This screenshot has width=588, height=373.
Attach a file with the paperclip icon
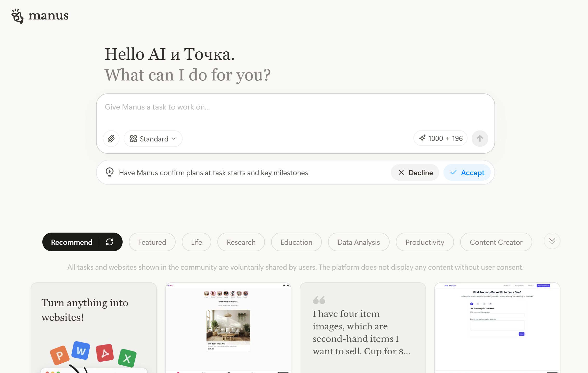(x=111, y=139)
